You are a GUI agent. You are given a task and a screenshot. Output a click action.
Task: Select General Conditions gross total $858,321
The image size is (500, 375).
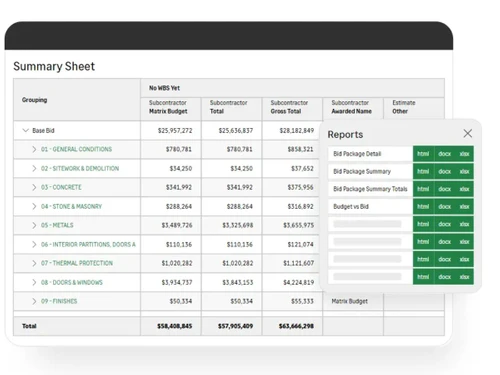(x=301, y=149)
